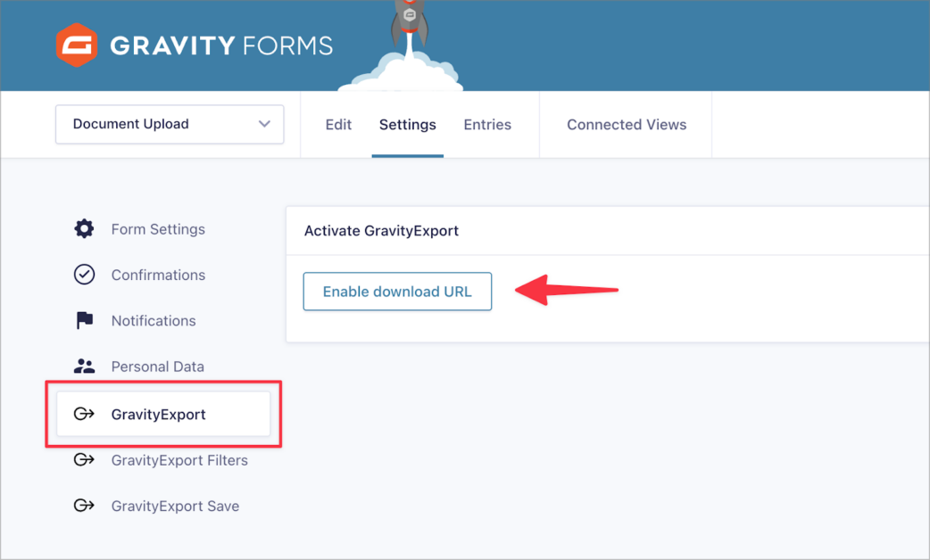Switch to the Edit tab
Screen dimensions: 930x560
(x=338, y=124)
